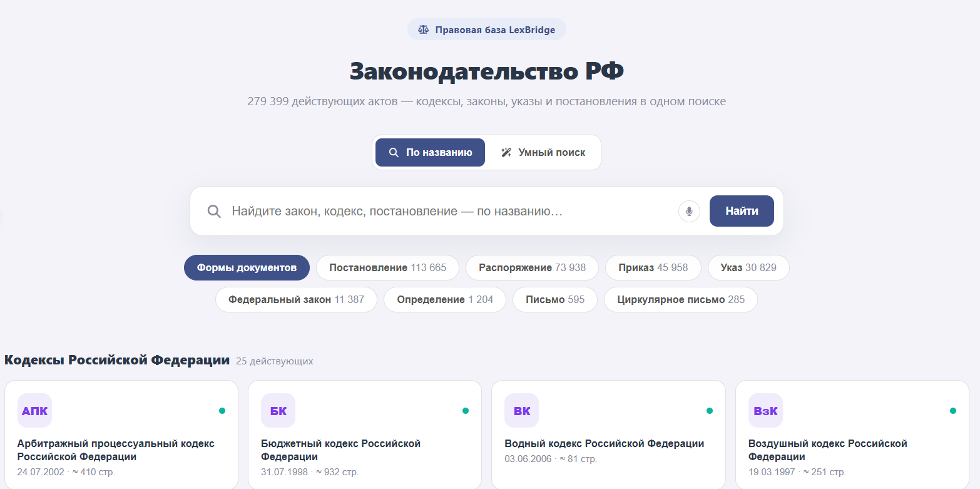Click the ВК code badge icon
980x489 pixels.
pyautogui.click(x=521, y=411)
